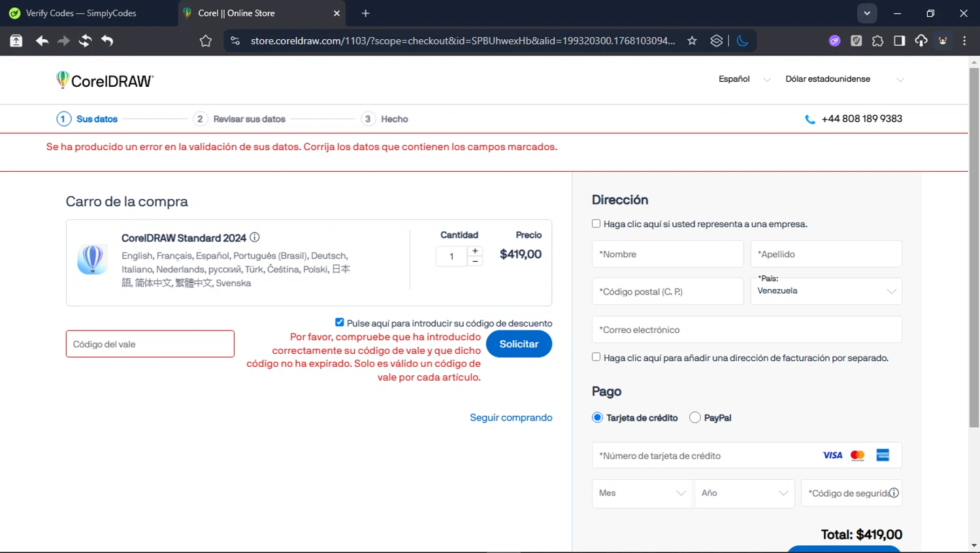
Task: Click the security code info icon
Action: pyautogui.click(x=894, y=493)
